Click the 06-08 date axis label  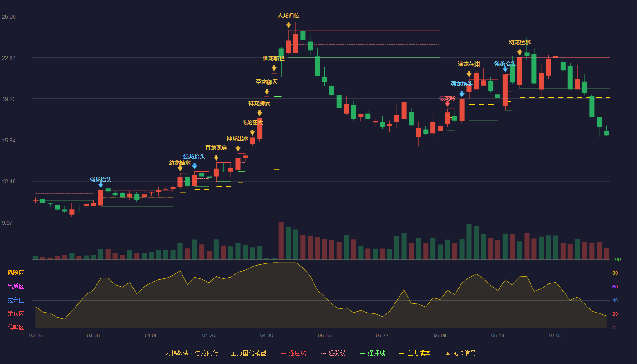click(x=440, y=335)
